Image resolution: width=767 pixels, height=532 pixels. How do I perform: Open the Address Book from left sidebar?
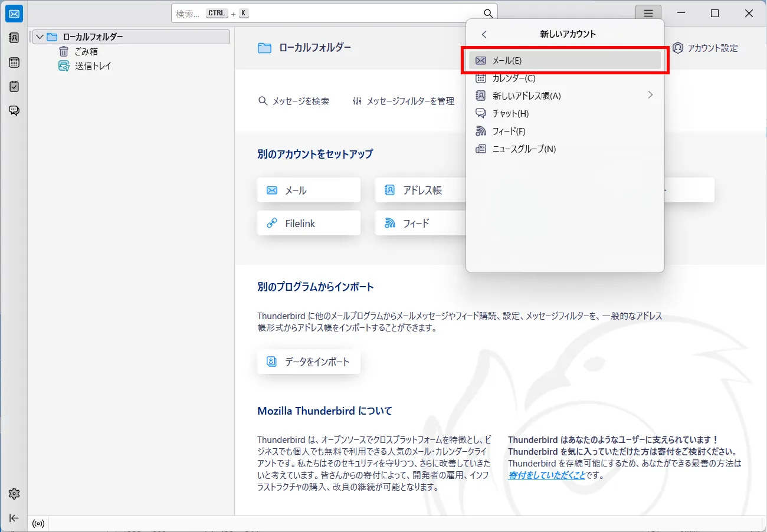click(x=14, y=38)
